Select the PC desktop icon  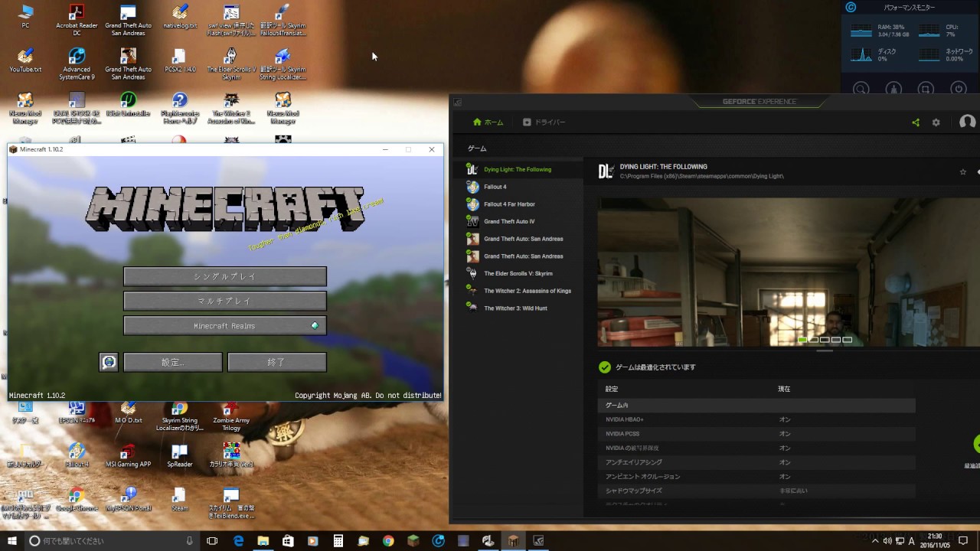pyautogui.click(x=25, y=17)
